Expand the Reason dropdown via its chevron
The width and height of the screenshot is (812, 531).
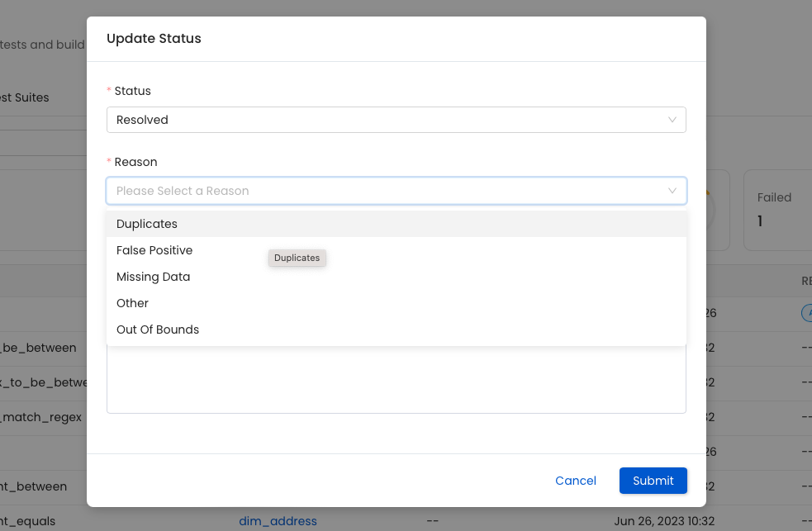click(x=672, y=191)
